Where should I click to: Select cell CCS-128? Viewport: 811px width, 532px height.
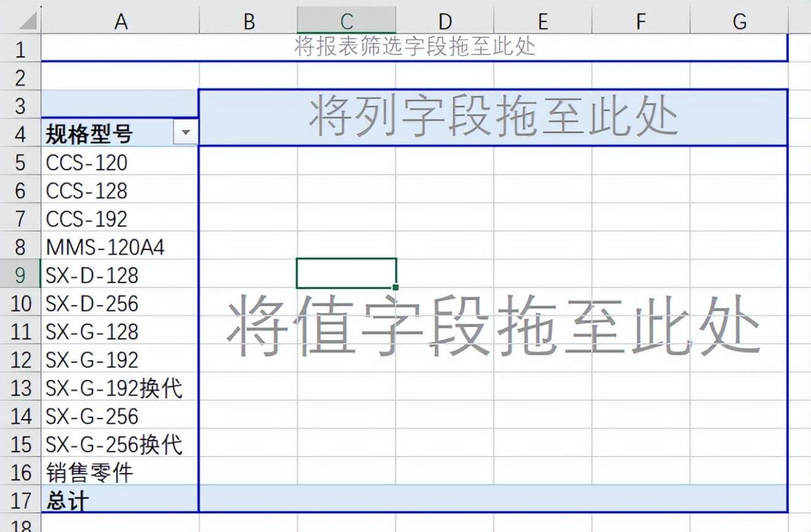click(x=120, y=190)
